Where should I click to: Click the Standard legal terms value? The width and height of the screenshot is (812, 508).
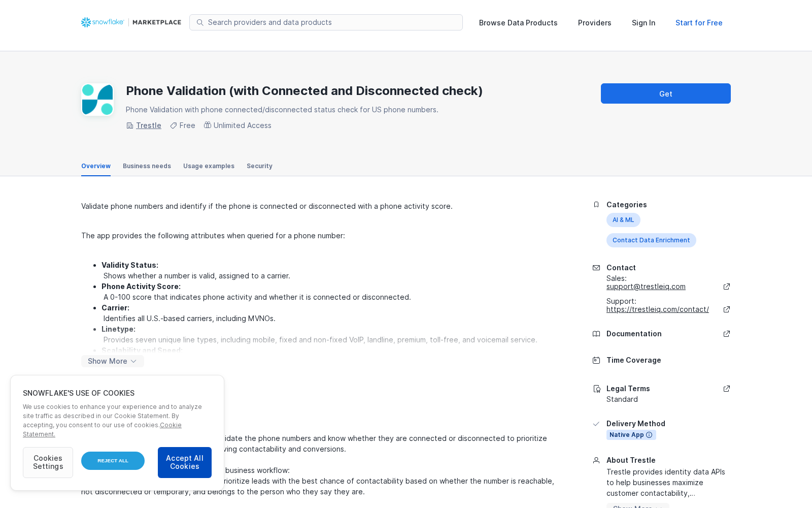point(622,399)
